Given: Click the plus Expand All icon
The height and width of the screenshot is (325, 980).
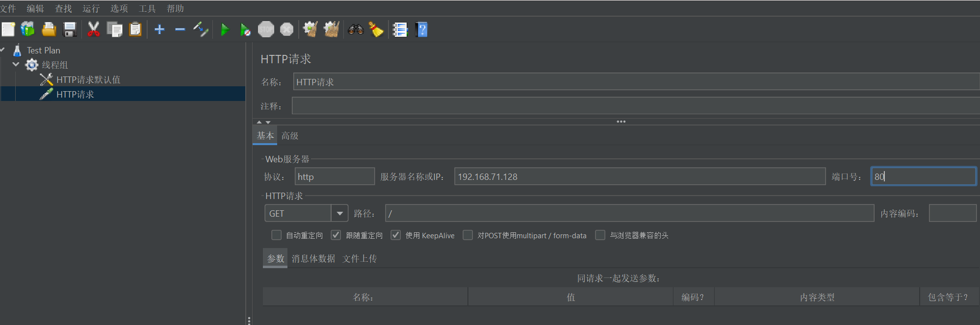Looking at the screenshot, I should click(159, 29).
